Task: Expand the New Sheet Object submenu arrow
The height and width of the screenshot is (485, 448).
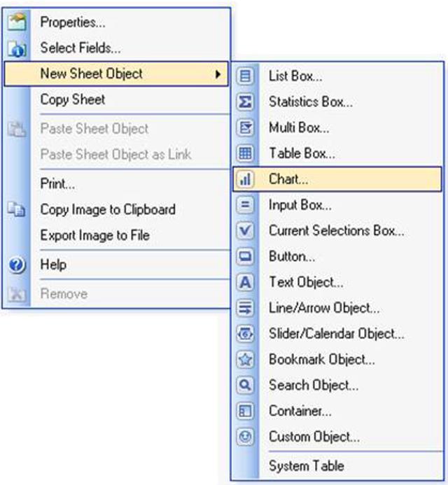Action: (x=218, y=73)
